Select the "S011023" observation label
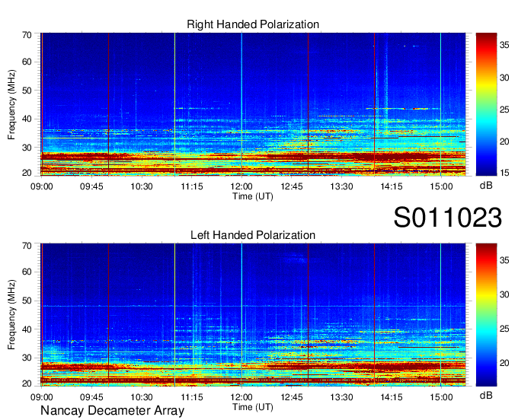Image resolution: width=518 pixels, height=420 pixels. [448, 218]
